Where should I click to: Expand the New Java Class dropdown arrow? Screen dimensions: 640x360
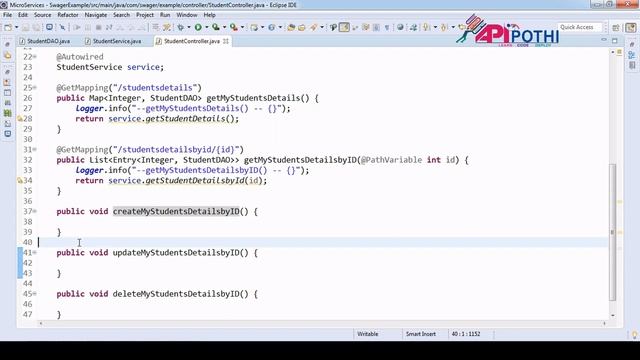pos(280,27)
